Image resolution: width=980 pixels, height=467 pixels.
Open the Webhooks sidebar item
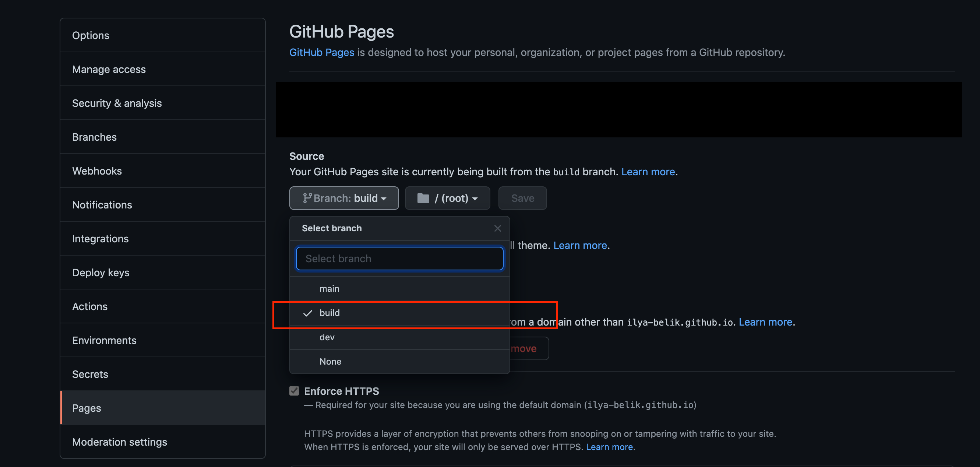pyautogui.click(x=97, y=171)
